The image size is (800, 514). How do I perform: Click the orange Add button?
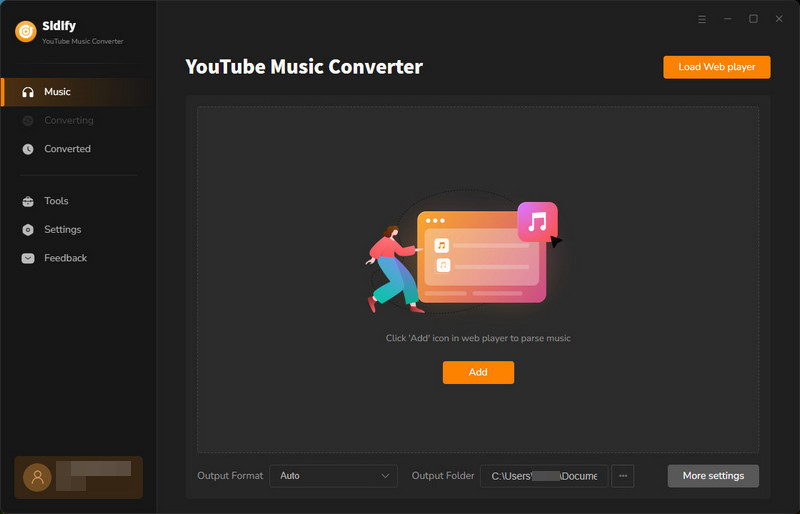478,372
